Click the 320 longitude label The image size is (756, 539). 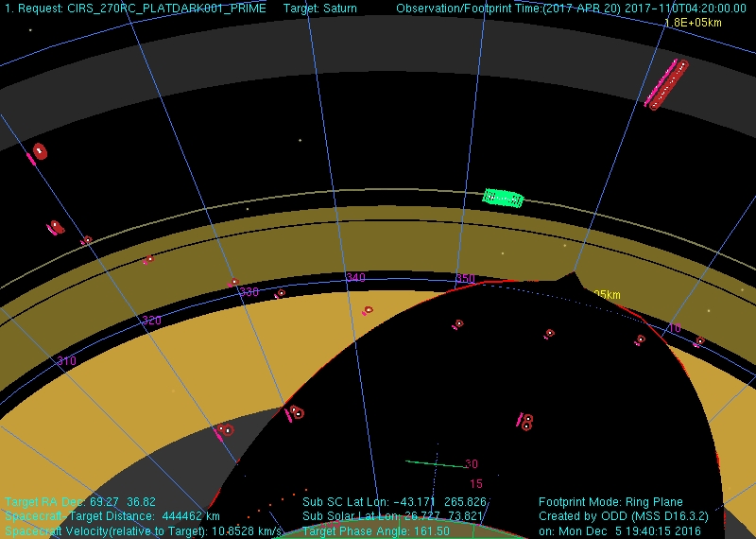pos(151,321)
